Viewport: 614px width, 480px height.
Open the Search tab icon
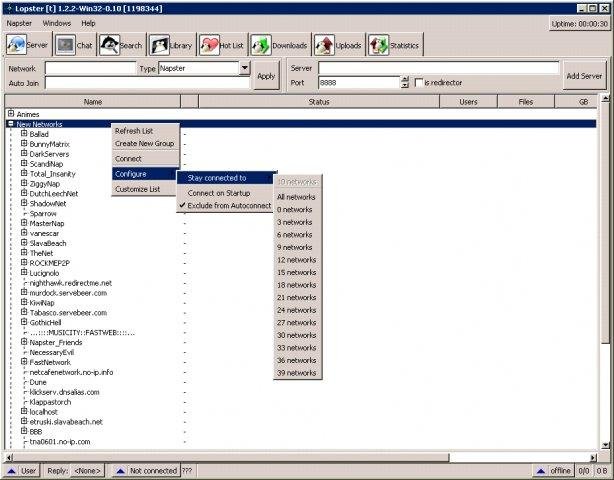(109, 45)
